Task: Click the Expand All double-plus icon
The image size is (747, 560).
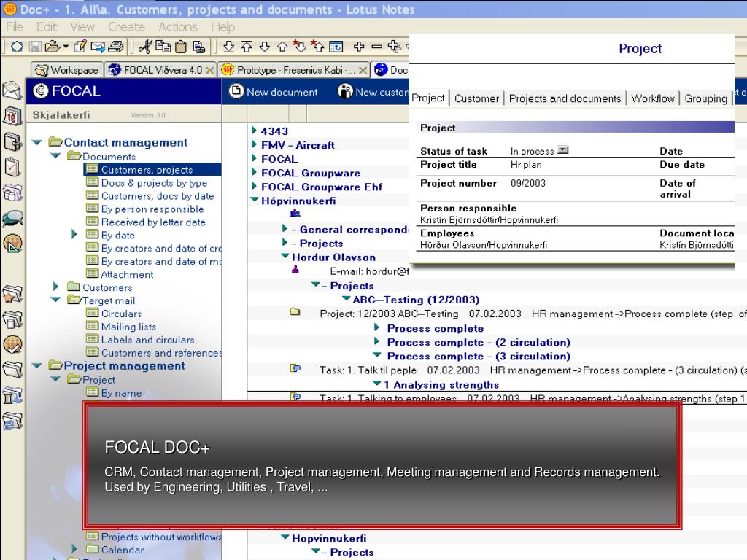Action: point(394,46)
